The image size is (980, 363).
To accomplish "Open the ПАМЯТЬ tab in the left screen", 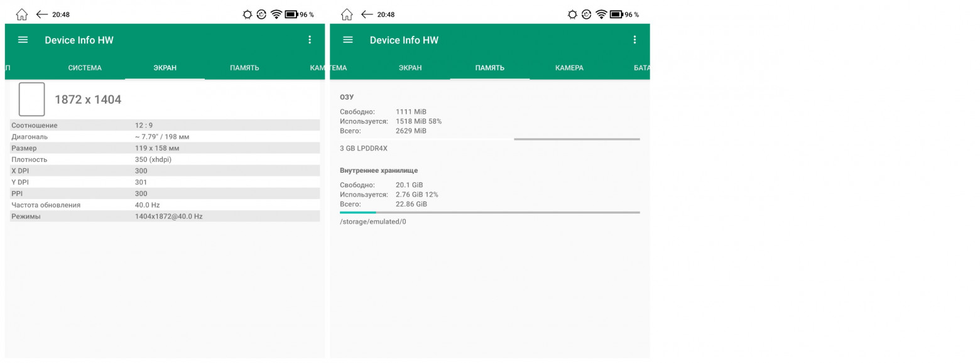I will coord(244,68).
